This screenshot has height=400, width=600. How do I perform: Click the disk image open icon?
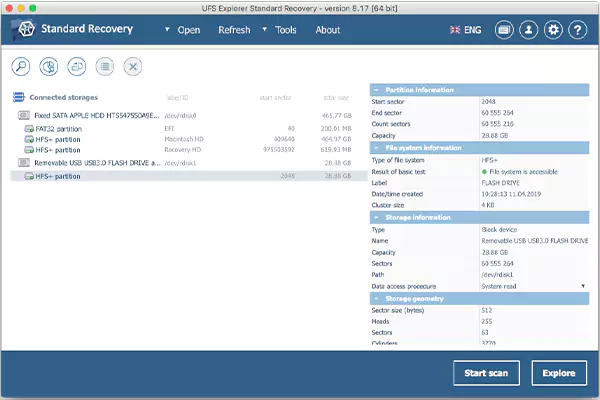(x=77, y=67)
